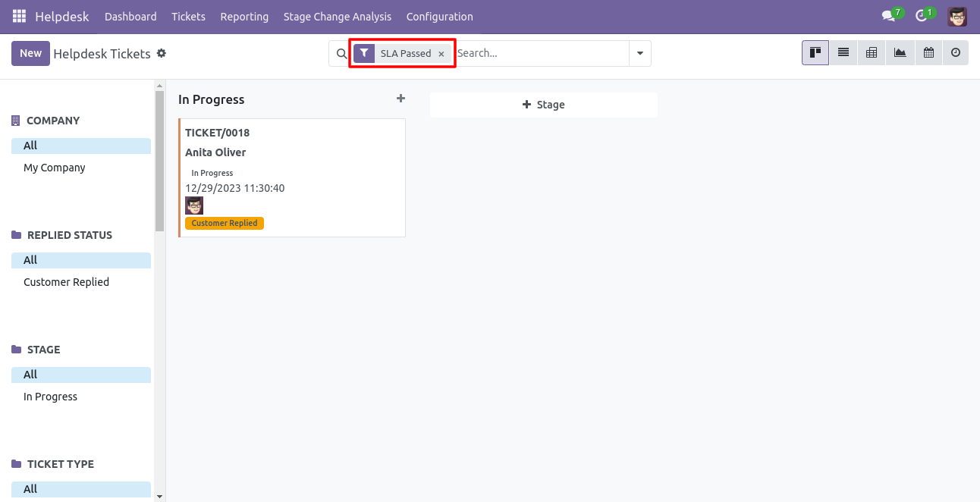Viewport: 980px width, 502px height.
Task: Add ticket in In Progress column
Action: coord(401,99)
